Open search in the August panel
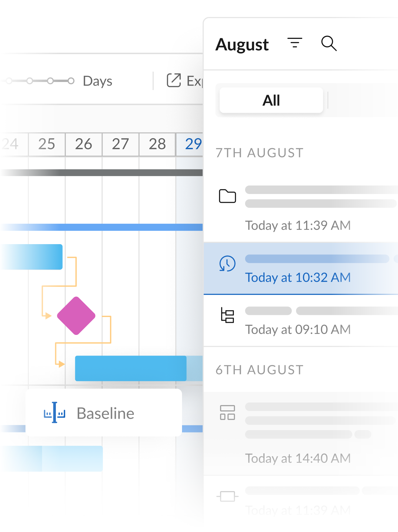Image resolution: width=398 pixels, height=532 pixels. (x=329, y=43)
